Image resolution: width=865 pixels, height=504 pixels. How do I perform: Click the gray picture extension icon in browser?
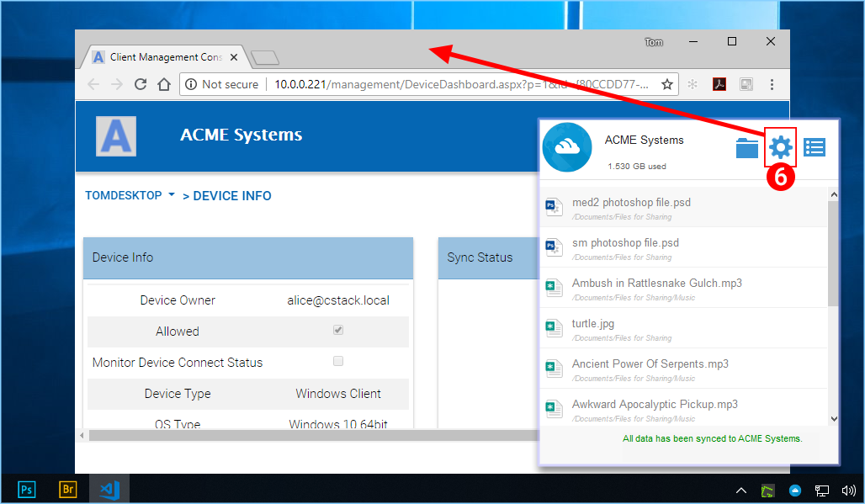tap(746, 84)
